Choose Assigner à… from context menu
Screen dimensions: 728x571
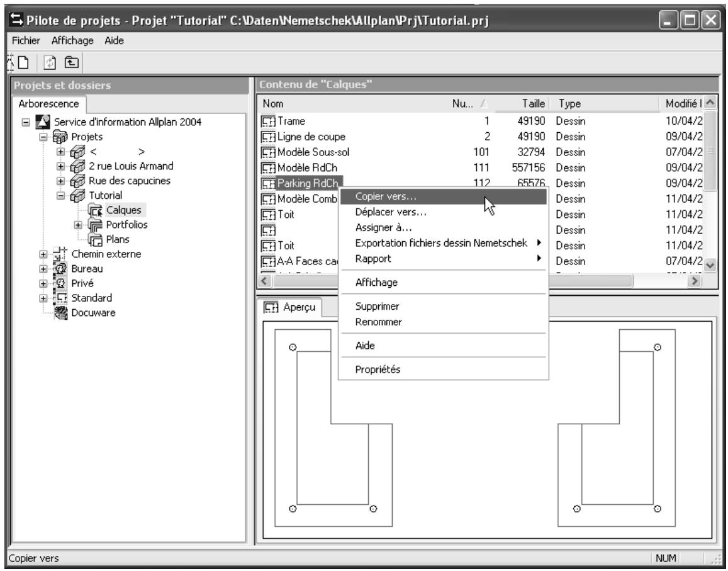pos(444,228)
